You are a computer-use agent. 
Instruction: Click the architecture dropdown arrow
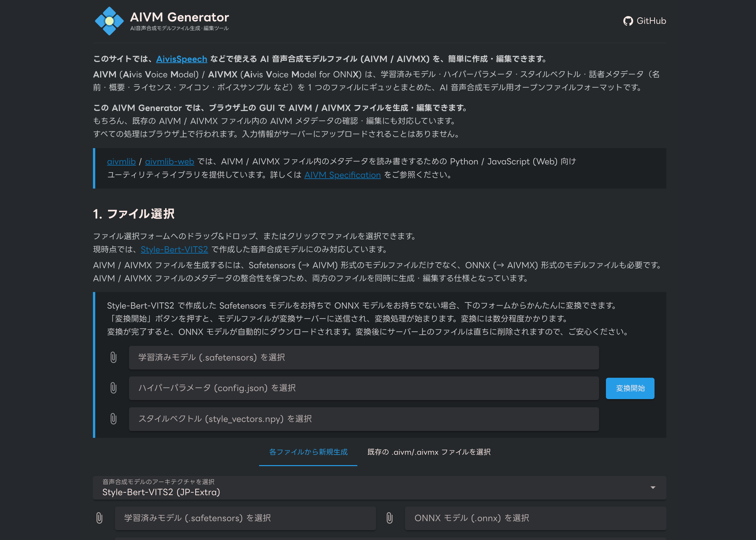[x=653, y=488]
